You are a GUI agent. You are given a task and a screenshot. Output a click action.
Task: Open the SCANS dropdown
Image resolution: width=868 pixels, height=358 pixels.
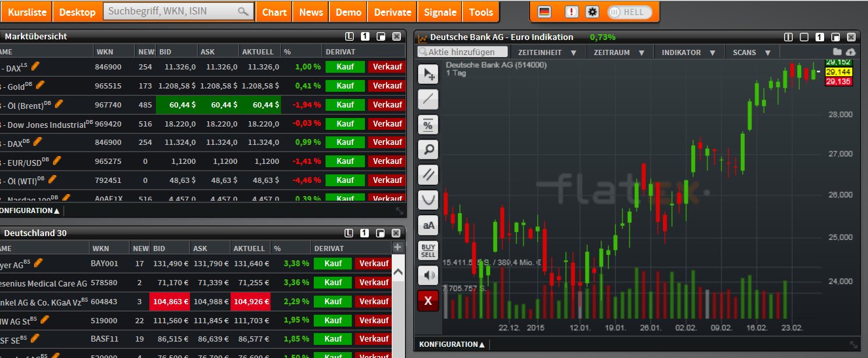point(751,52)
